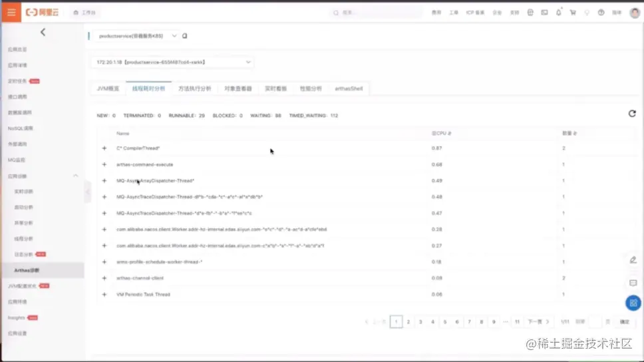Image resolution: width=644 pixels, height=362 pixels.
Task: Click the RUNNABLE: 29 status count
Action: point(186,116)
